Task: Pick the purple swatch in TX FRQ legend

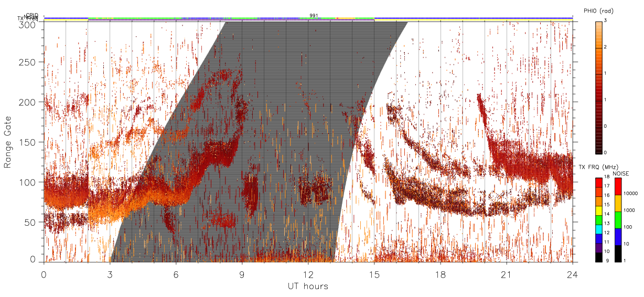Action: pyautogui.click(x=599, y=248)
